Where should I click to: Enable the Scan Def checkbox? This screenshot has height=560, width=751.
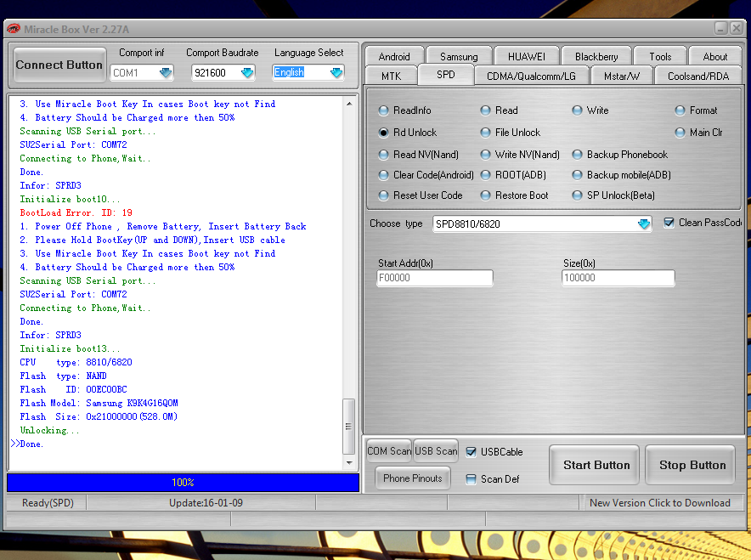click(x=471, y=479)
